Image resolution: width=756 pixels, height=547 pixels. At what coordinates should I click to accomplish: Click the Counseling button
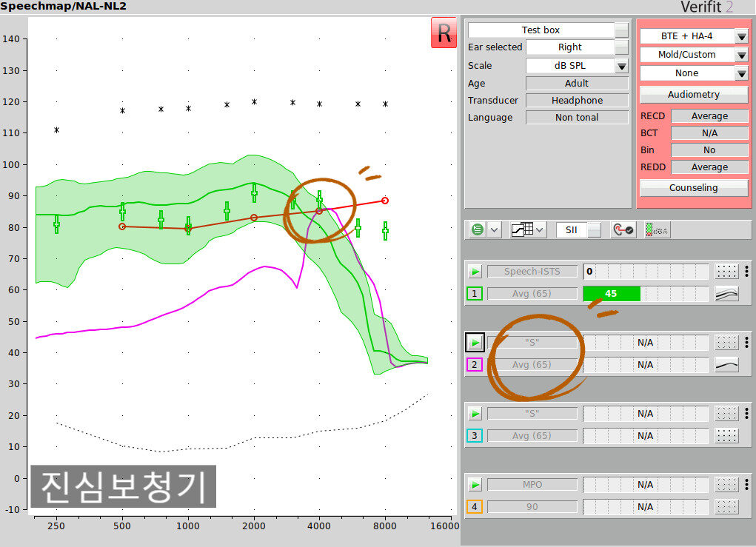(x=693, y=188)
